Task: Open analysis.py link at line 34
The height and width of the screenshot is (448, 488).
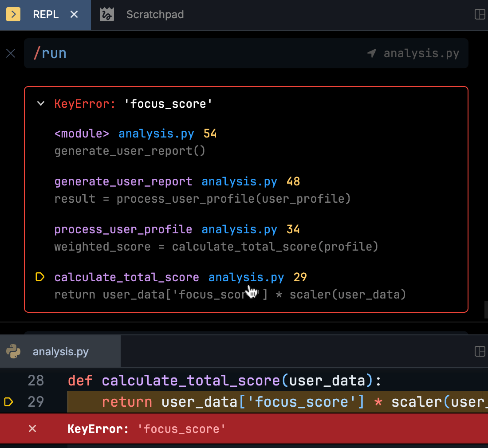Action: (239, 230)
